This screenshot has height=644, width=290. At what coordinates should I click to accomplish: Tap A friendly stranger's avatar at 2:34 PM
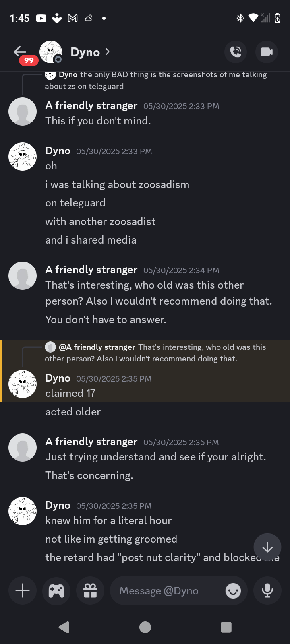tap(23, 276)
